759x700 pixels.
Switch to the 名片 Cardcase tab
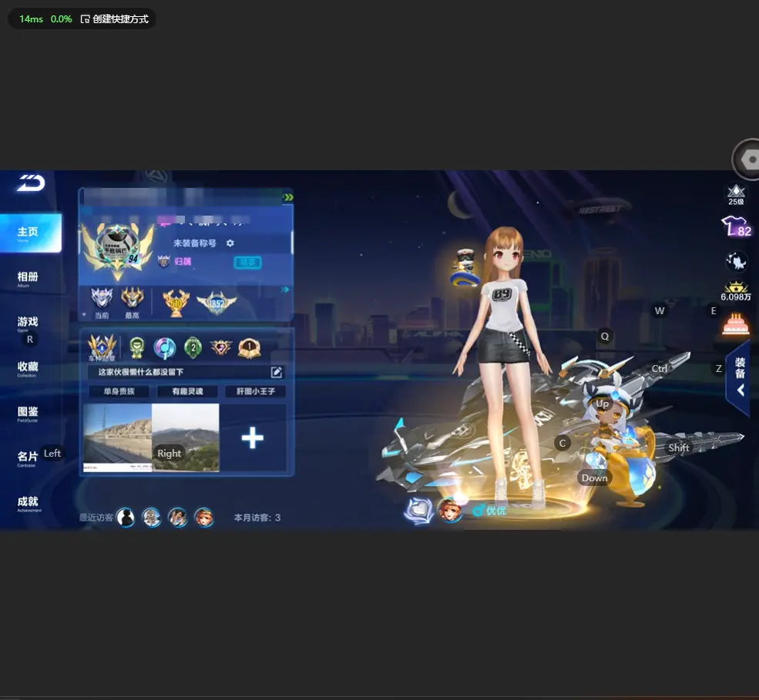click(28, 458)
